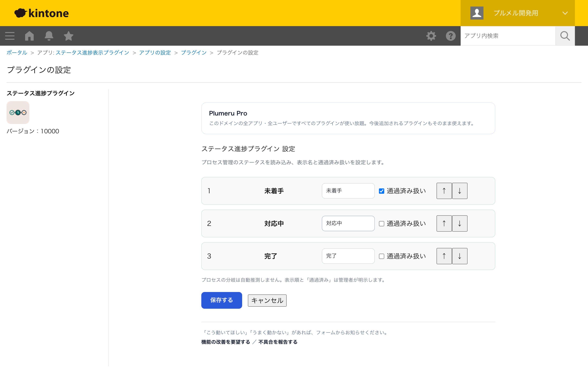Check 通過済み扱い for 完了
Image resolution: width=588 pixels, height=376 pixels.
pyautogui.click(x=381, y=256)
